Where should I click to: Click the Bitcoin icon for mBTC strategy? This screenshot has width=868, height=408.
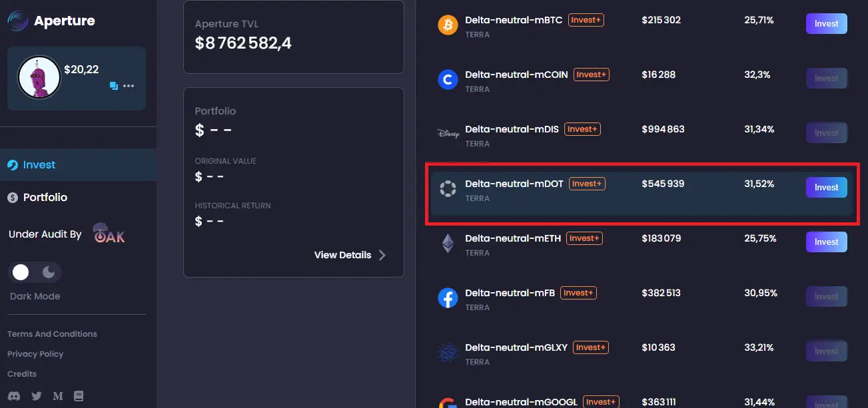448,25
